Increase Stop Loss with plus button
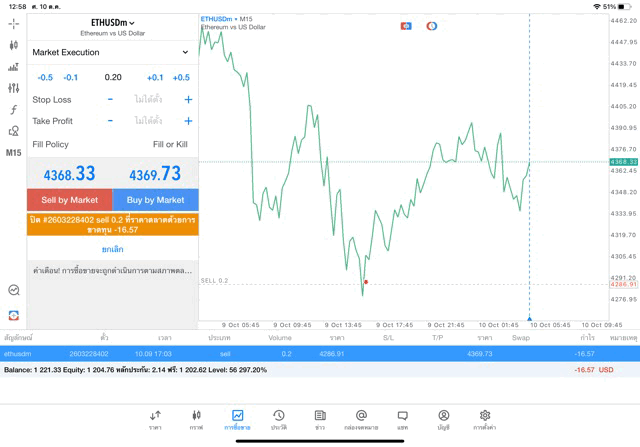The height and width of the screenshot is (447, 640). [188, 100]
